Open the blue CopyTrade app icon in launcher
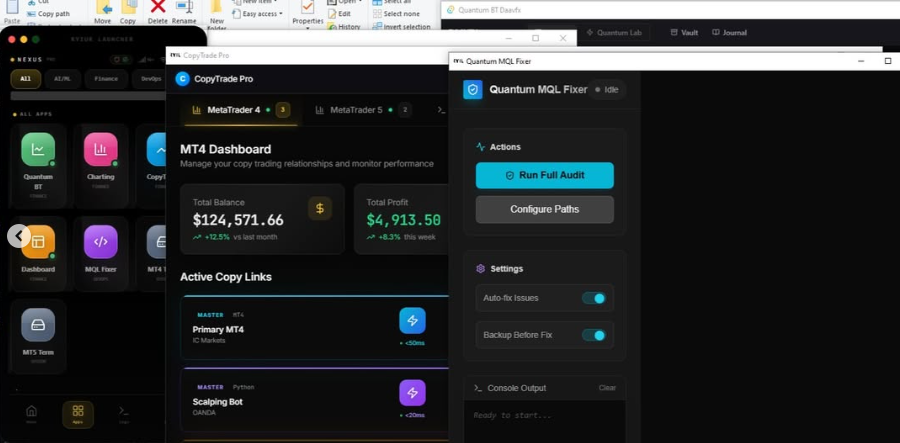900x443 pixels. tap(156, 150)
